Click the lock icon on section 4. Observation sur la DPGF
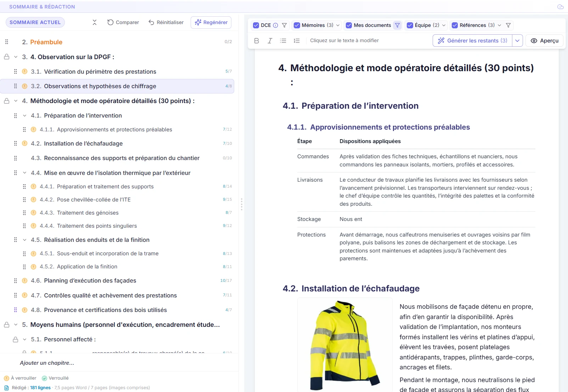The width and height of the screenshot is (568, 392). point(6,57)
